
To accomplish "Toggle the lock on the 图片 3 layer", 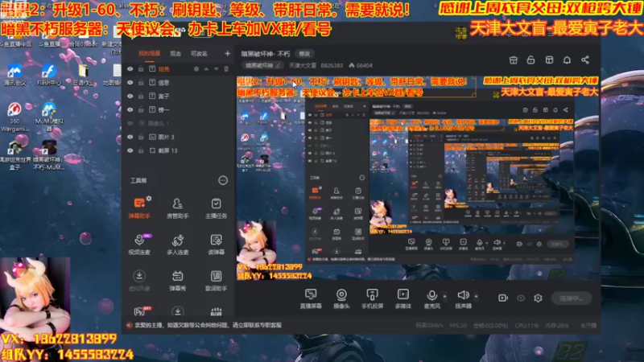I will 141,137.
